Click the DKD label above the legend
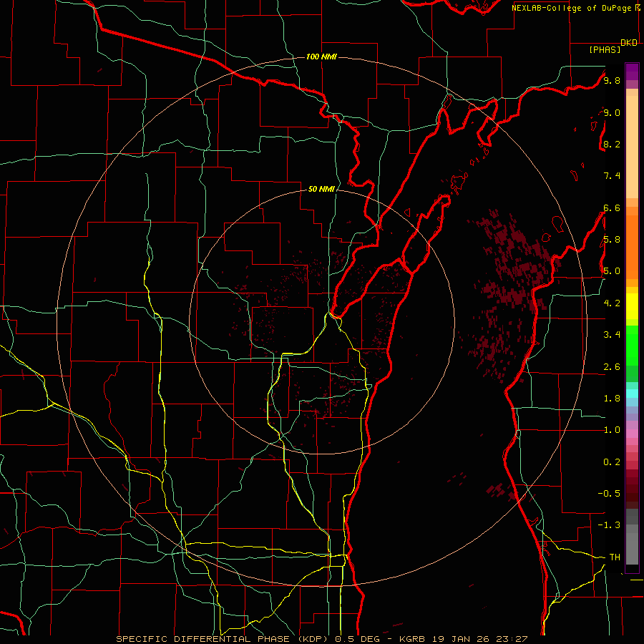Screen dimensions: 644x644 [629, 43]
